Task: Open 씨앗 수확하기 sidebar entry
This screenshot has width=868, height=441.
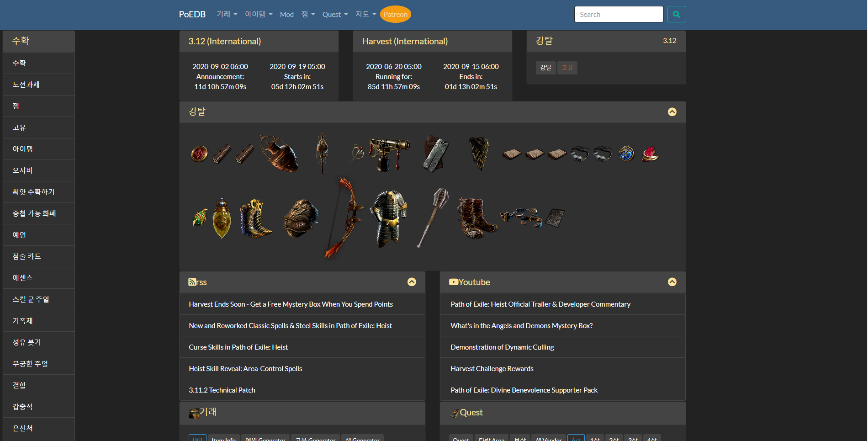Action: 39,192
